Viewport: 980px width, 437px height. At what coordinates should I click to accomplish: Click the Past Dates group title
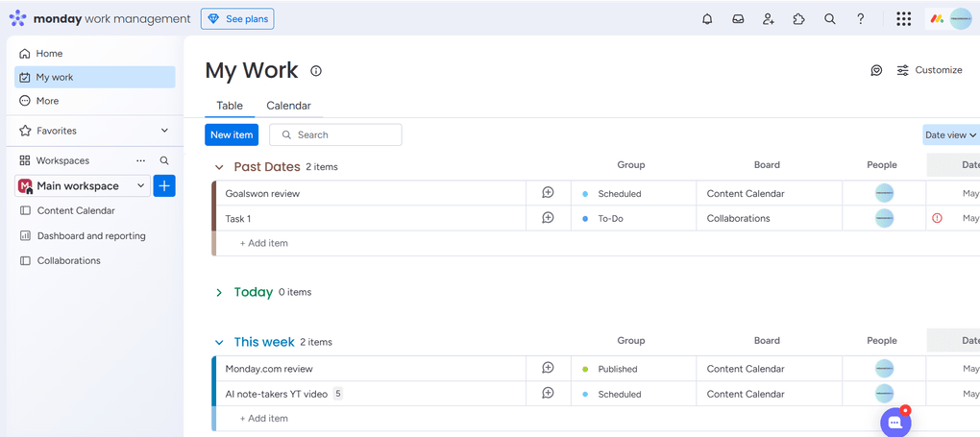267,167
